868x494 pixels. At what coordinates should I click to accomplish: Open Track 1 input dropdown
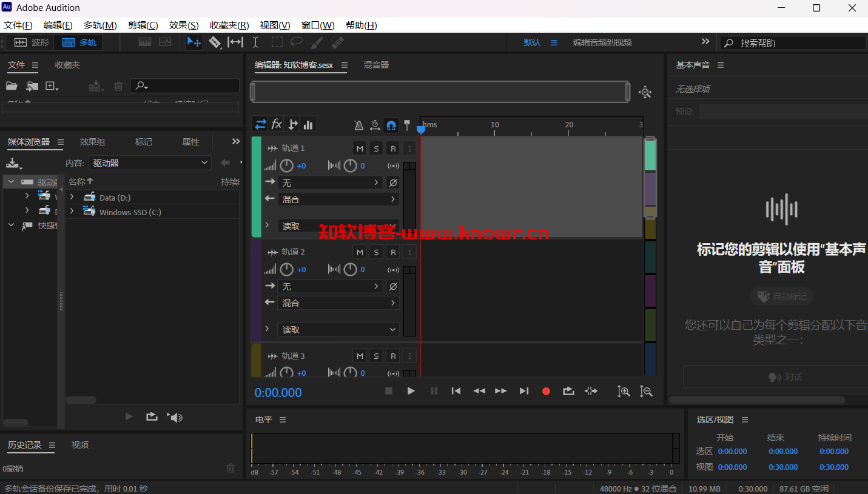point(331,182)
